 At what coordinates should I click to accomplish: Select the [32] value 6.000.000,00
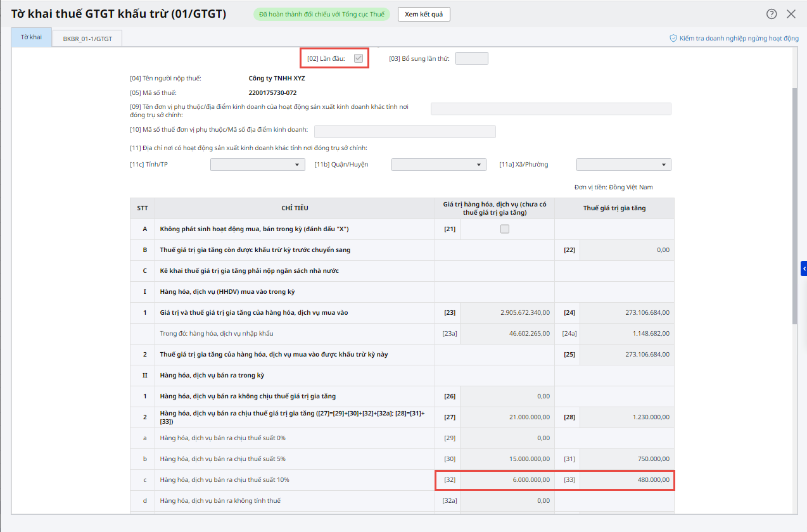[x=507, y=480]
